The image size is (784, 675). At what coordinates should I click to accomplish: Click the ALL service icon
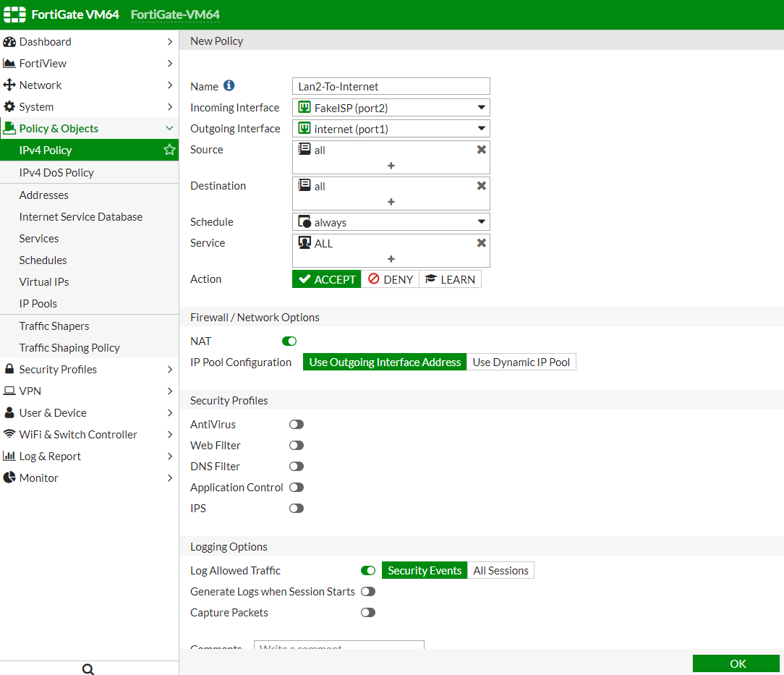pos(304,242)
